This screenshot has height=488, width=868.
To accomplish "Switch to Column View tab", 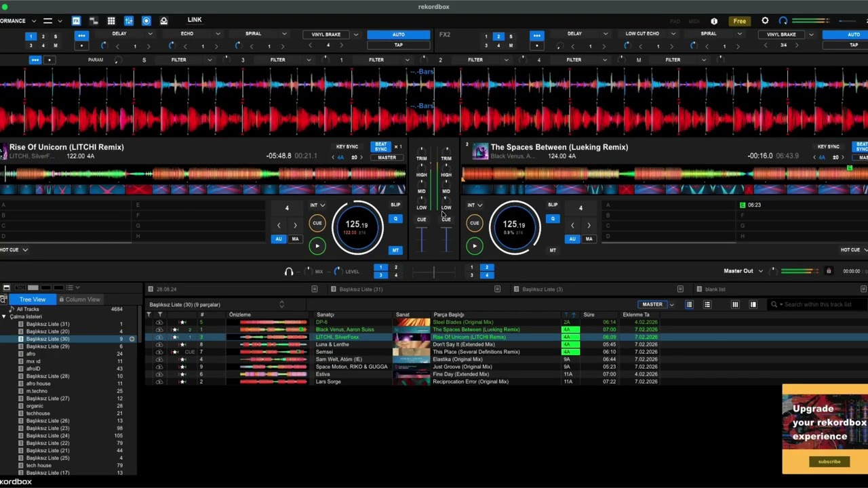I will tap(80, 300).
